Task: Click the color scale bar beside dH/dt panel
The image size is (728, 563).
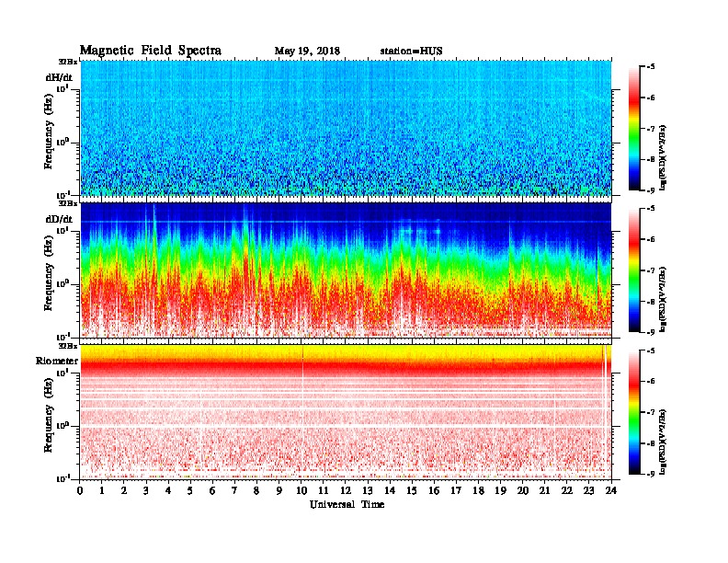Action: [x=634, y=128]
